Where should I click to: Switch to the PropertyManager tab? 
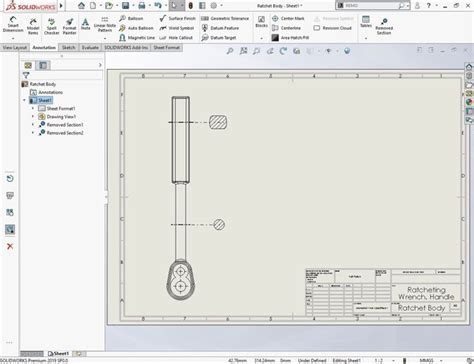tap(43, 65)
